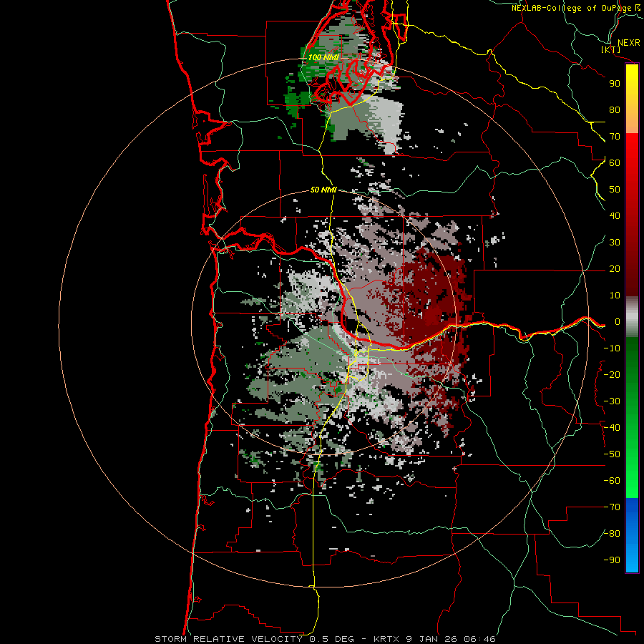This screenshot has height=644, width=644.
Task: Click the positive 70 scale value
Action: tap(615, 137)
